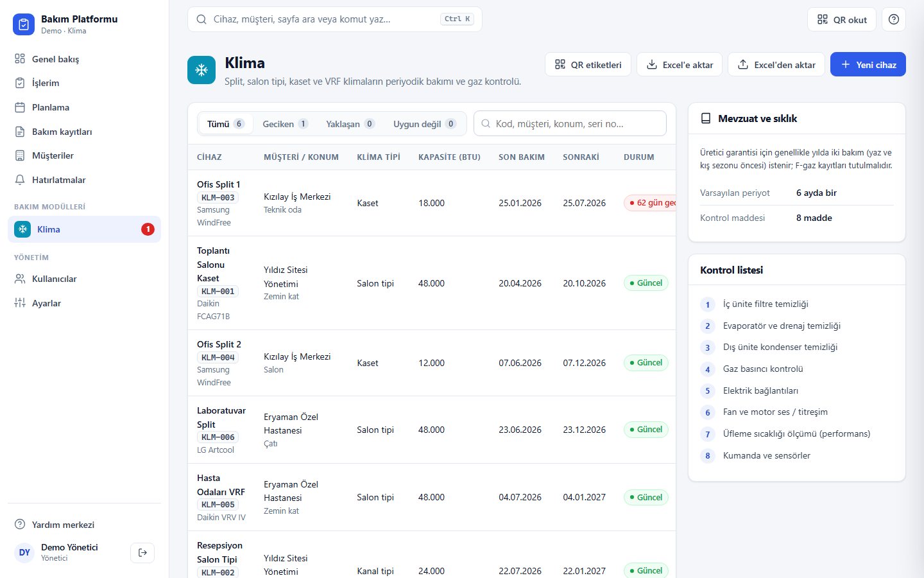Switch to the Geciken filter tab

click(286, 124)
